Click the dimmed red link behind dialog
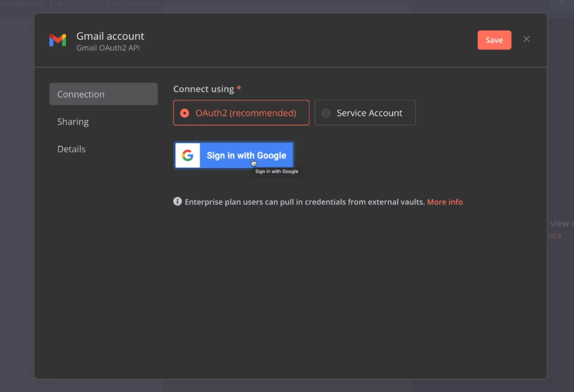The height and width of the screenshot is (392, 574). (554, 236)
